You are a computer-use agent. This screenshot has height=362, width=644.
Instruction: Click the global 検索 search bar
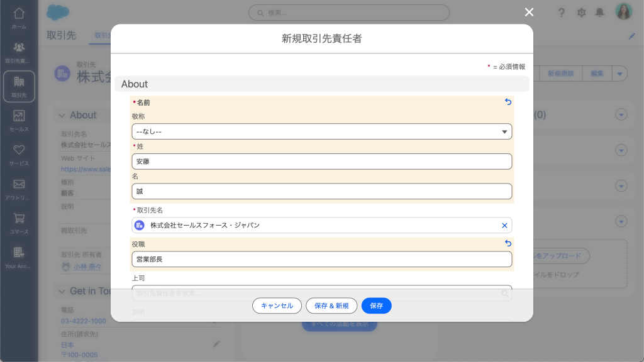pyautogui.click(x=348, y=13)
